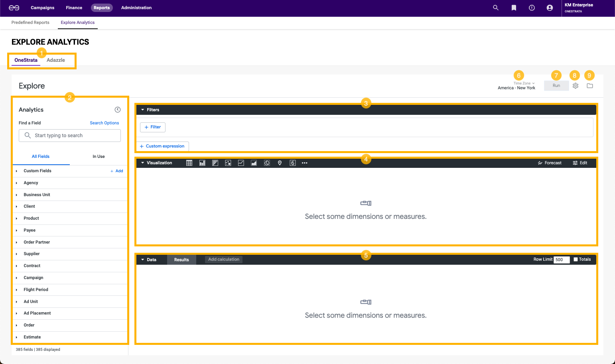The width and height of the screenshot is (615, 364).
Task: Click the Find a Field search box
Action: pos(70,136)
